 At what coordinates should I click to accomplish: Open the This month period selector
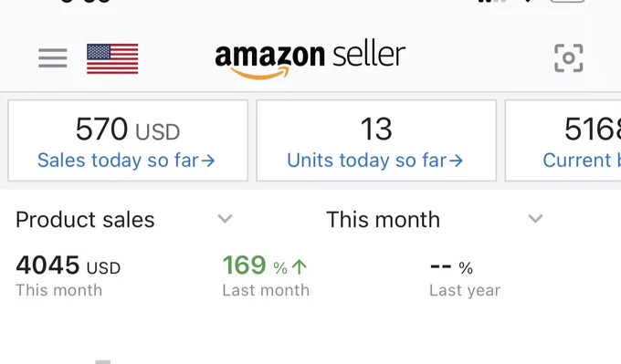pos(435,219)
